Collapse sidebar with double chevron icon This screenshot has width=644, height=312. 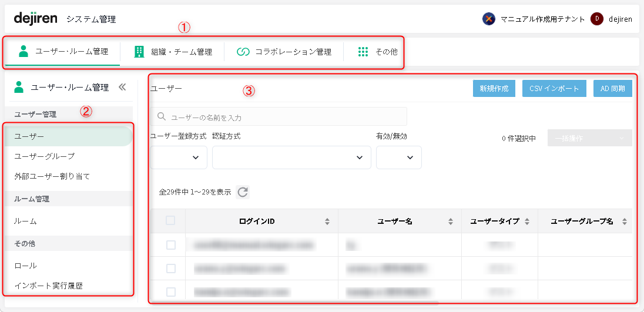pyautogui.click(x=122, y=87)
